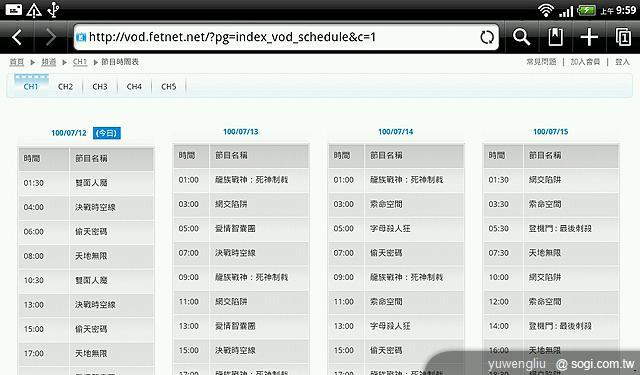Reload the page with the refresh icon
The width and height of the screenshot is (640, 375).
click(487, 38)
